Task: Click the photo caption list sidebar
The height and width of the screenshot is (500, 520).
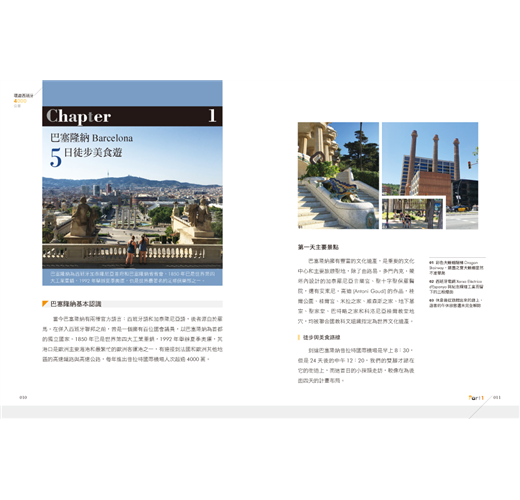Action: tap(457, 283)
